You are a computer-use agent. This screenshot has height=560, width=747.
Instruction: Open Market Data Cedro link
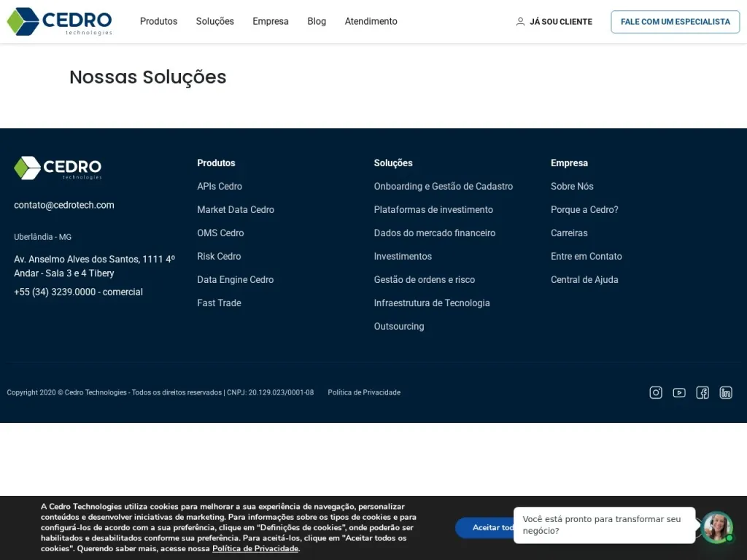pos(236,209)
